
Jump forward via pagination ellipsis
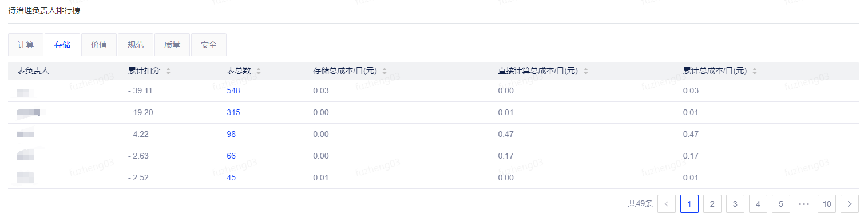(804, 203)
